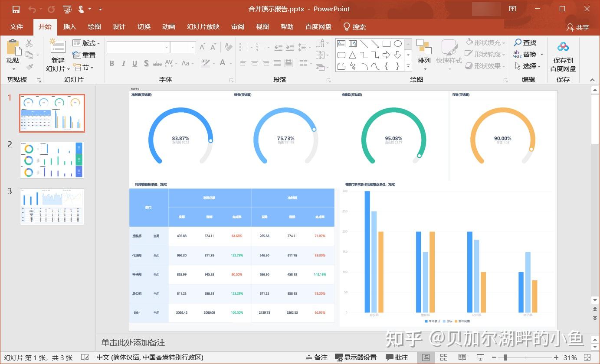Viewport: 600px width, 364px height.
Task: Switch to the 插入 ribbon tab
Action: 69,27
